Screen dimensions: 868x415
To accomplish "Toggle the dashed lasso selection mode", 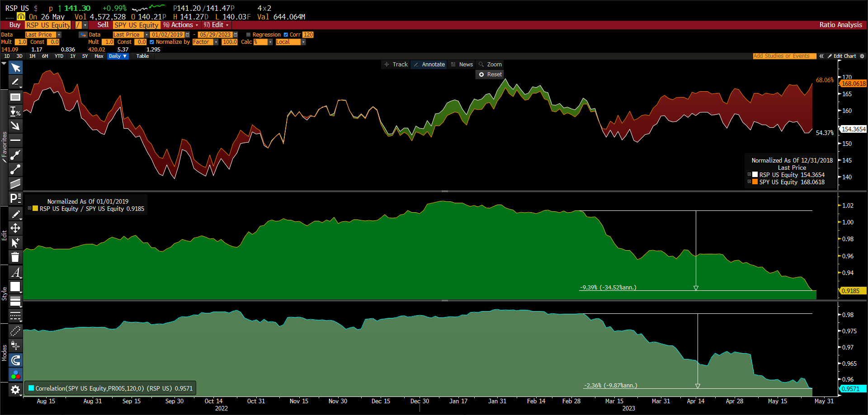I will click(15, 331).
